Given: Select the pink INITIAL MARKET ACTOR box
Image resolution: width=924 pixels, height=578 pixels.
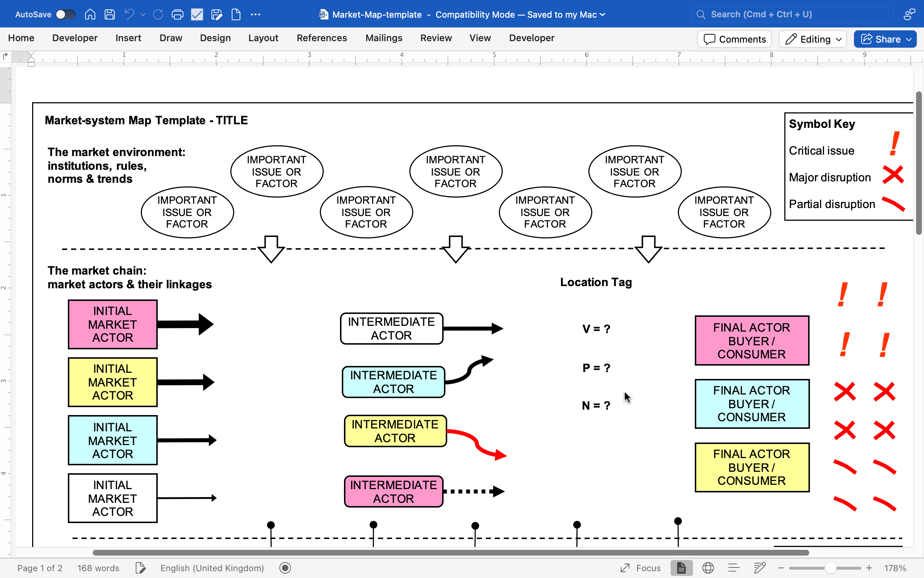Looking at the screenshot, I should 113,324.
